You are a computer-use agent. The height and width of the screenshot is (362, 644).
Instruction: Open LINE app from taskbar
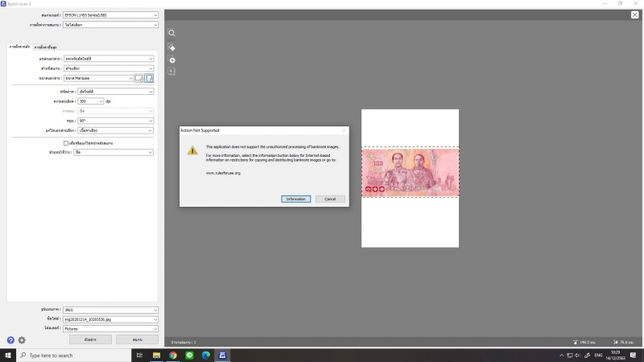coord(189,355)
